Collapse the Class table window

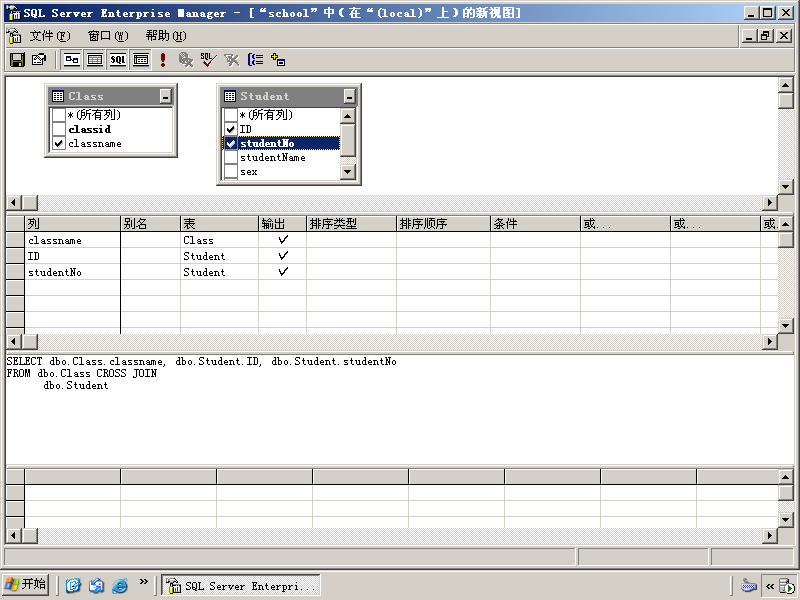165,96
